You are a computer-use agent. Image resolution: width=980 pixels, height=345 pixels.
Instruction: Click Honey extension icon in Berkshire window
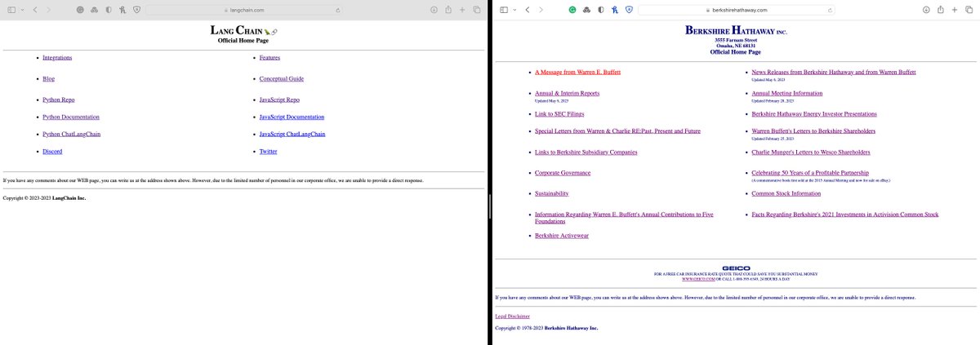click(x=614, y=10)
